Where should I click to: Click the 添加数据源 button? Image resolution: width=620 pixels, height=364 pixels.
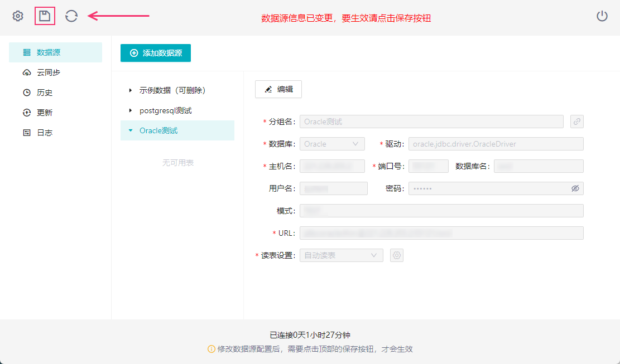[155, 53]
